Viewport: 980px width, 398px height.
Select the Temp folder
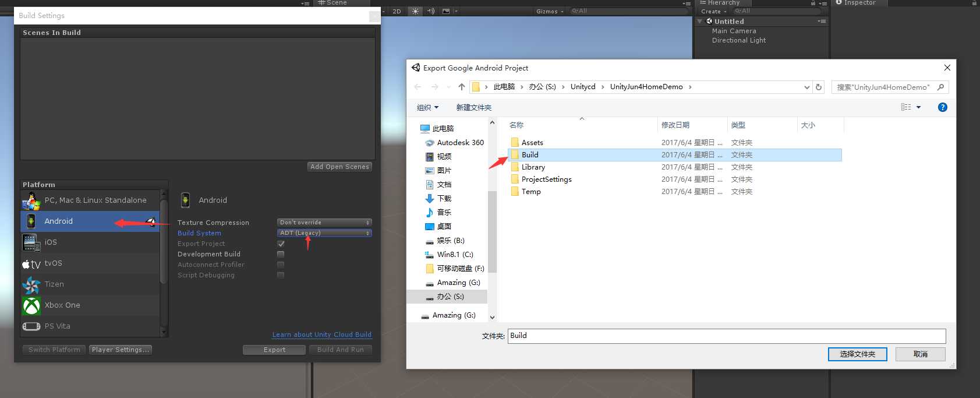pyautogui.click(x=675, y=191)
